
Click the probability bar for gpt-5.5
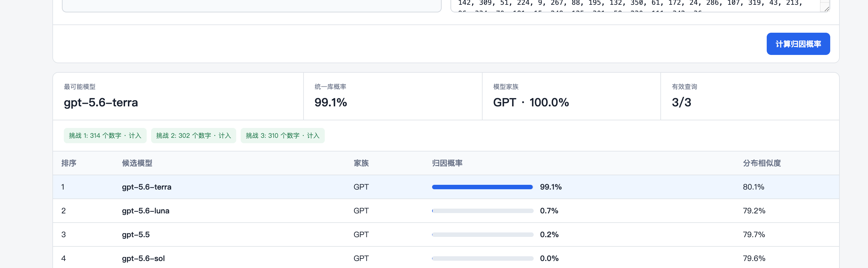pos(483,235)
